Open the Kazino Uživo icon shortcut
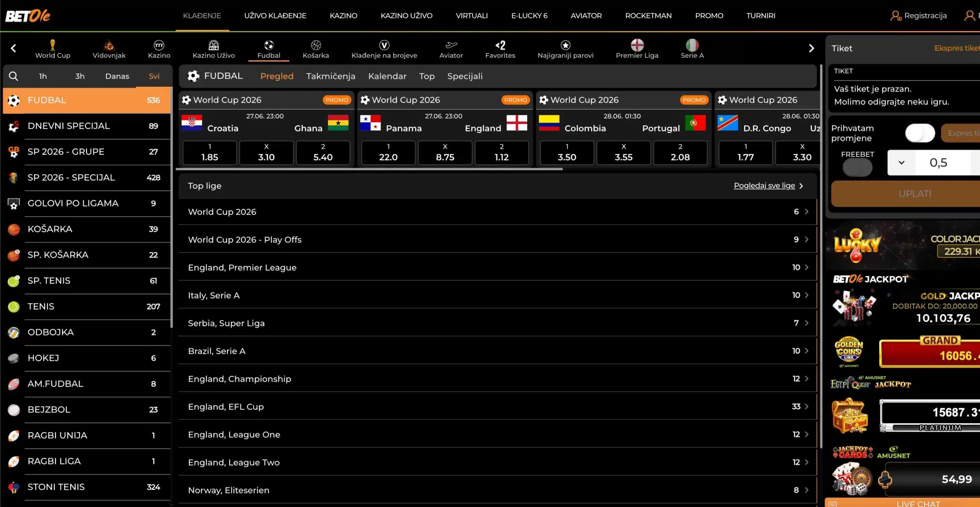The height and width of the screenshot is (507, 980). [214, 45]
